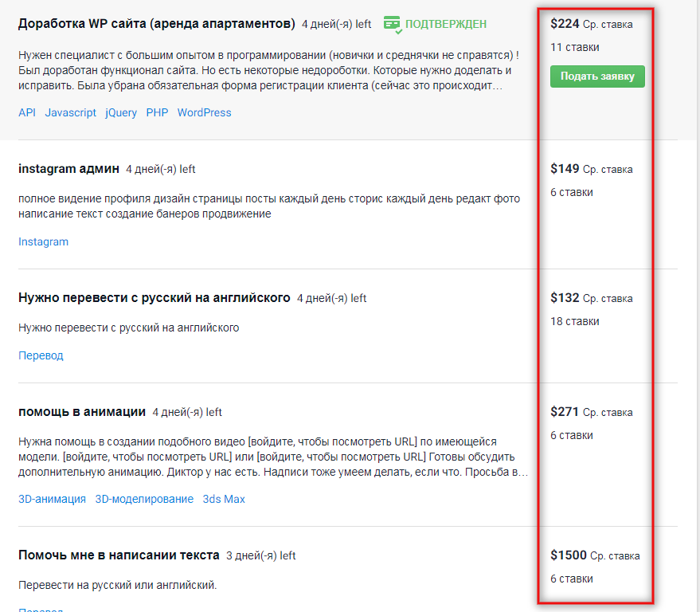
Task: Click the green verified badge icon
Action: point(391,25)
